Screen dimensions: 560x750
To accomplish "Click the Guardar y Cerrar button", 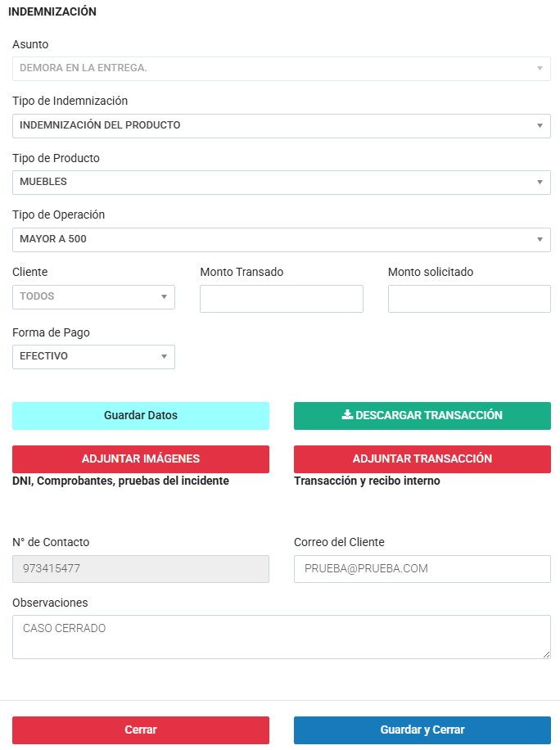I will (x=422, y=730).
